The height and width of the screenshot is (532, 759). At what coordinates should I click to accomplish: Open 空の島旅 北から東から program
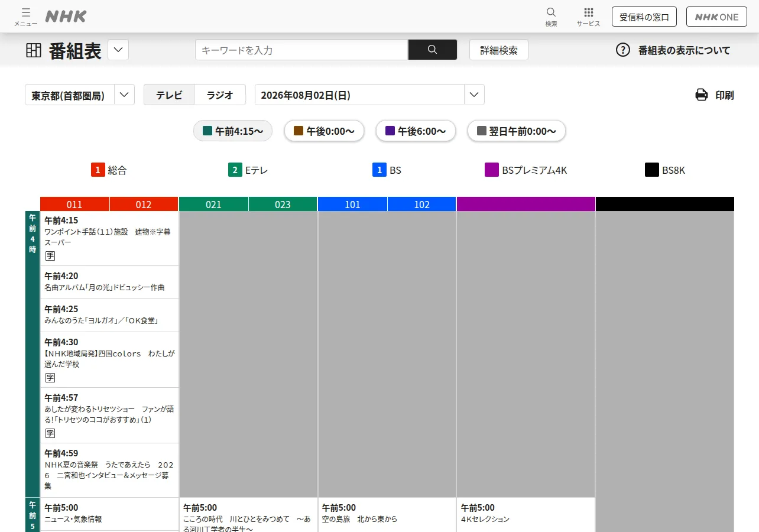click(x=387, y=515)
